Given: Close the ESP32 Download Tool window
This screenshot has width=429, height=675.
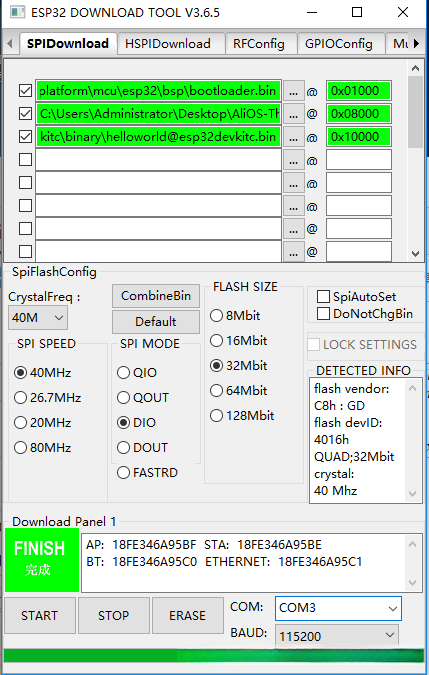Looking at the screenshot, I should 403,12.
